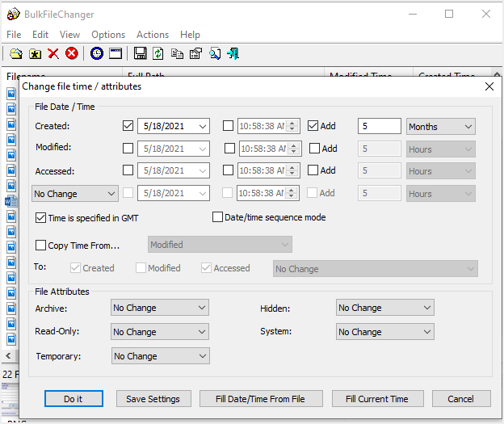
Task: Select the Word document icon in the file list
Action: point(11,201)
